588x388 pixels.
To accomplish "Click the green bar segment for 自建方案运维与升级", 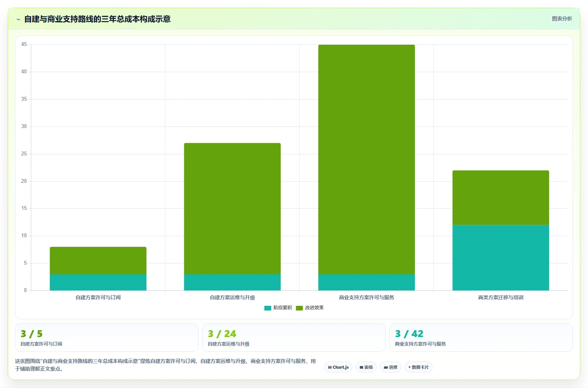I will pyautogui.click(x=232, y=209).
